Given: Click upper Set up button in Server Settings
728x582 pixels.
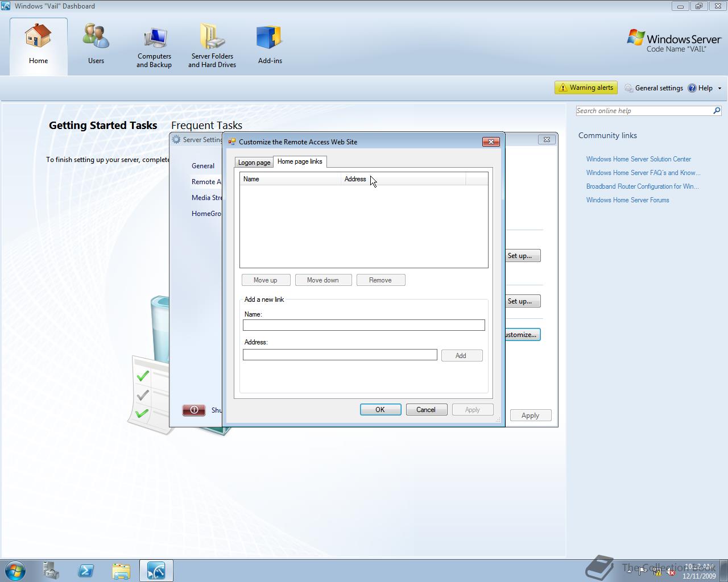Looking at the screenshot, I should click(522, 256).
